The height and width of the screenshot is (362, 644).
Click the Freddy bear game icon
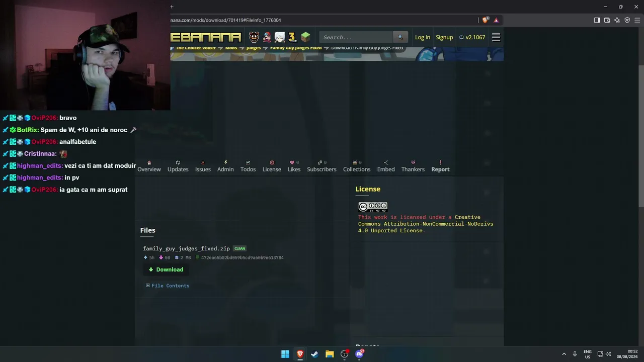coord(254,37)
